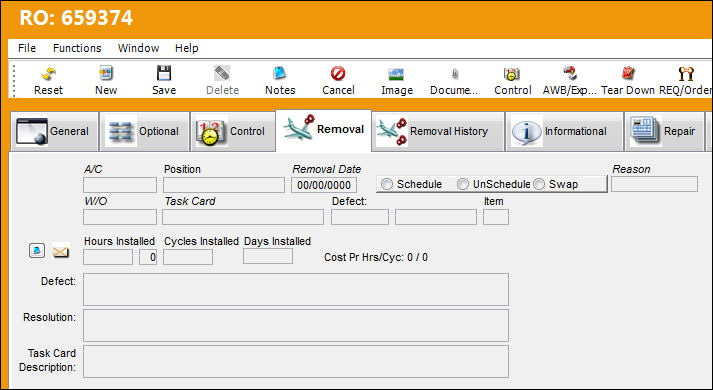Click the W/O input field
The width and height of the screenshot is (713, 390).
(x=120, y=217)
